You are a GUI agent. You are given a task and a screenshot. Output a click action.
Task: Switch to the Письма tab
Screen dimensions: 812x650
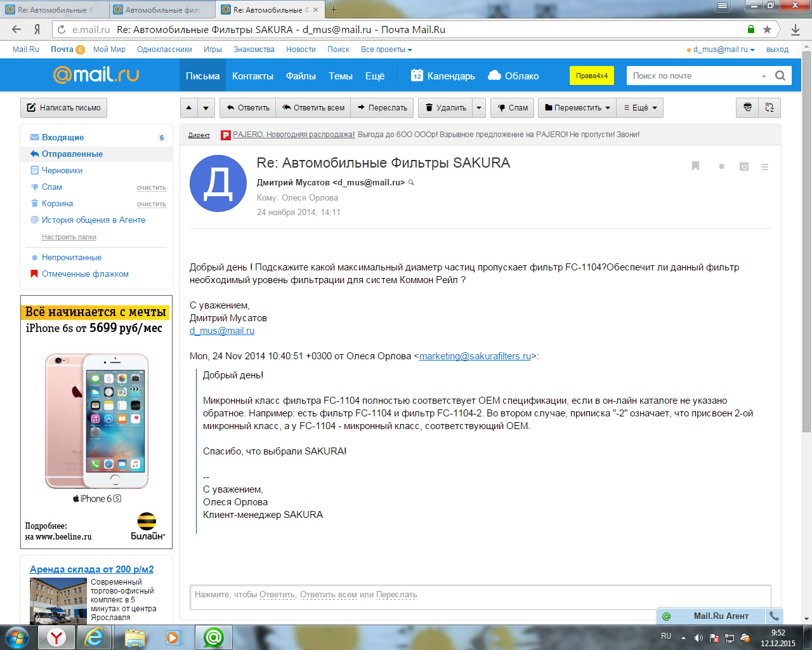pyautogui.click(x=203, y=76)
